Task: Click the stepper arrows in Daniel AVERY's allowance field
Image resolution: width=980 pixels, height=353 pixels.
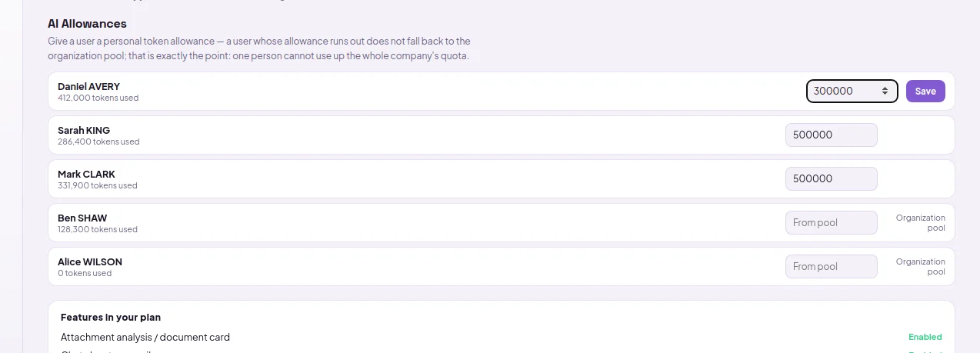Action: [x=885, y=91]
